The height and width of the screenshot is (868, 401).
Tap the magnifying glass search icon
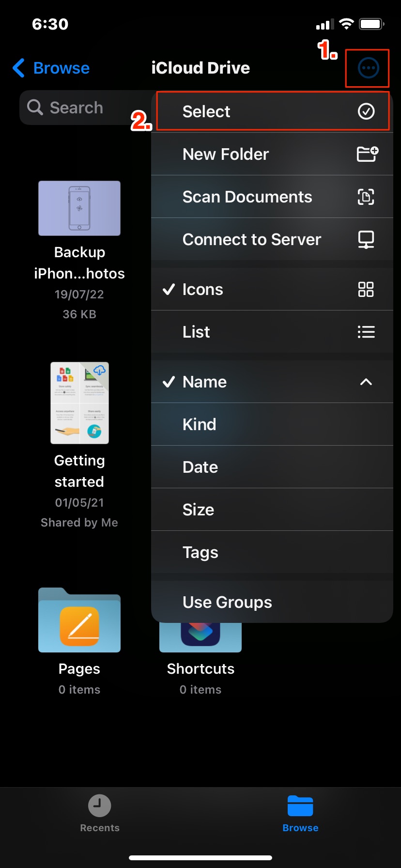point(35,107)
